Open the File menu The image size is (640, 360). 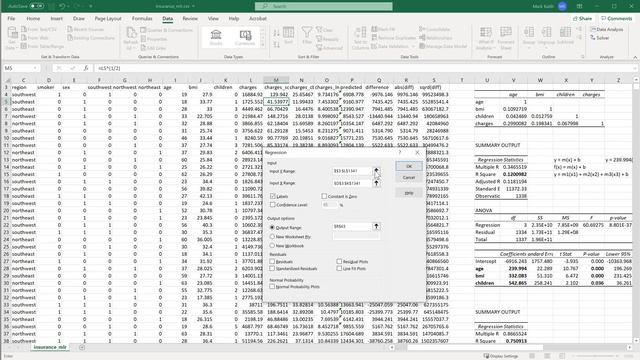(x=11, y=18)
